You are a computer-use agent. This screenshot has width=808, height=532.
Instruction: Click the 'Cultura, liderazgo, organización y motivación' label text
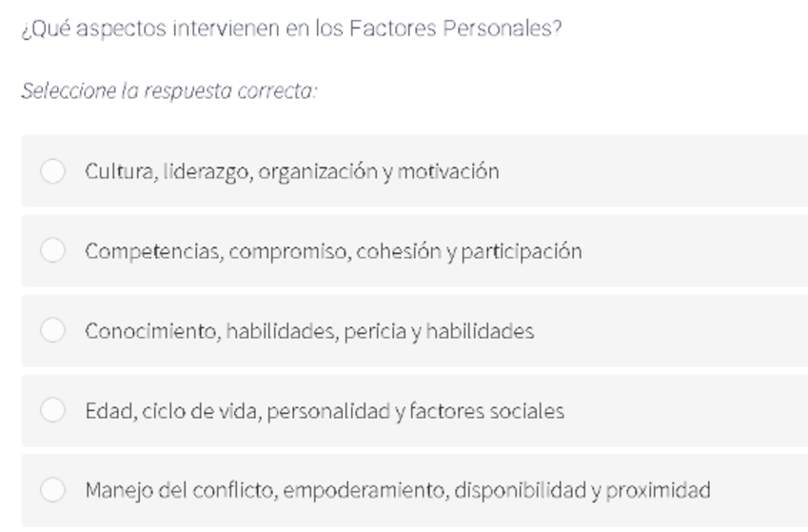coord(292,171)
